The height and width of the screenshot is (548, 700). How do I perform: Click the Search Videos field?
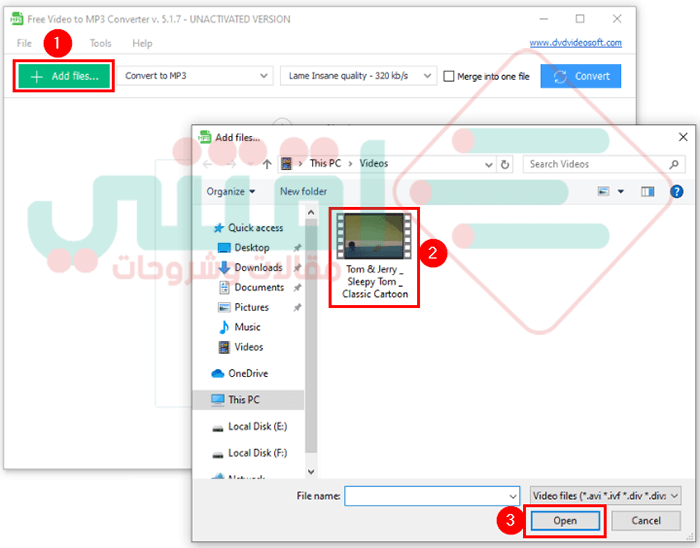click(x=604, y=164)
